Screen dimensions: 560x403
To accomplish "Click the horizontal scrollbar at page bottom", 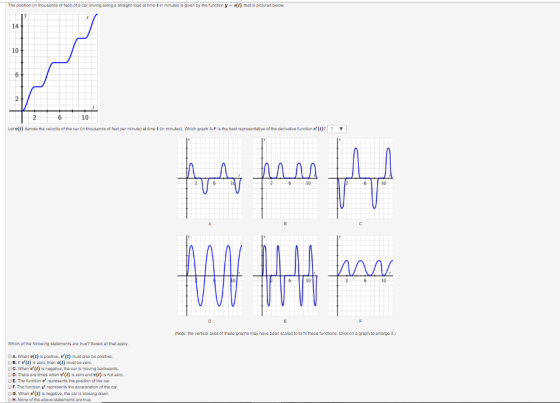I will [x=280, y=402].
